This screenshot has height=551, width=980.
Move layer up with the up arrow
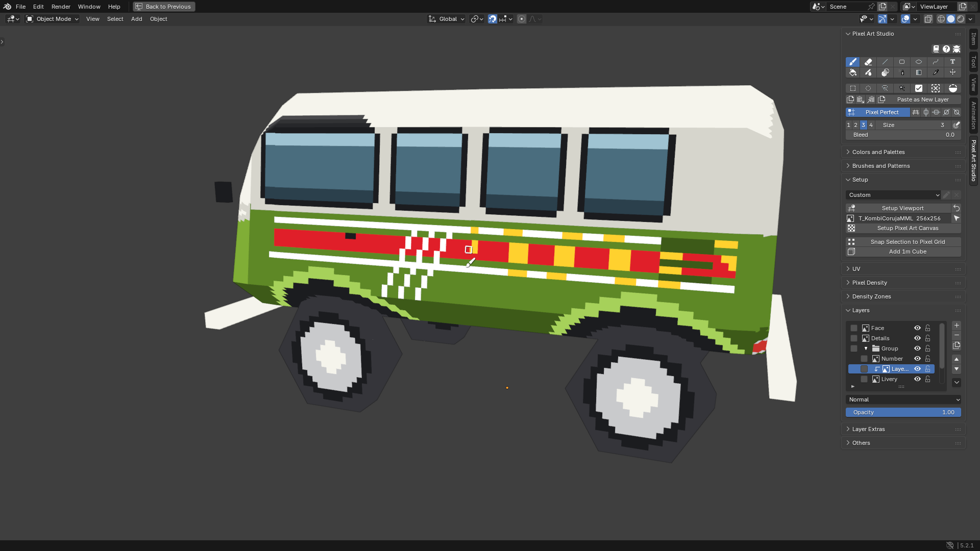[957, 359]
